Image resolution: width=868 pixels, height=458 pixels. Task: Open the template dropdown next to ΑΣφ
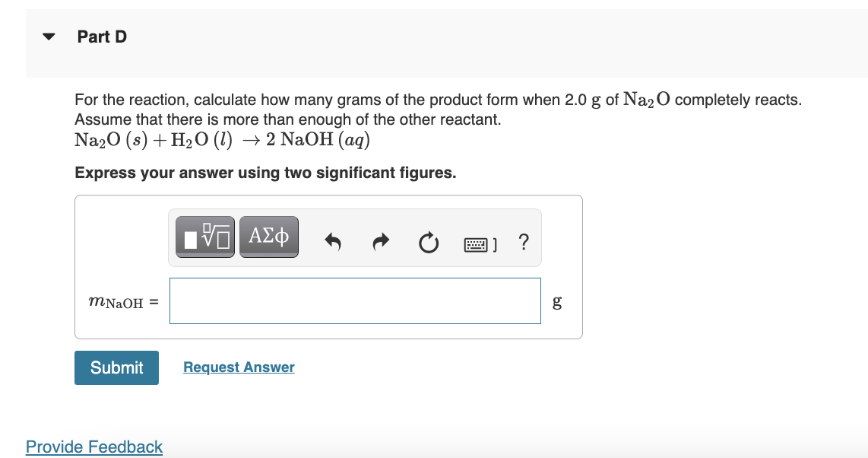(204, 237)
